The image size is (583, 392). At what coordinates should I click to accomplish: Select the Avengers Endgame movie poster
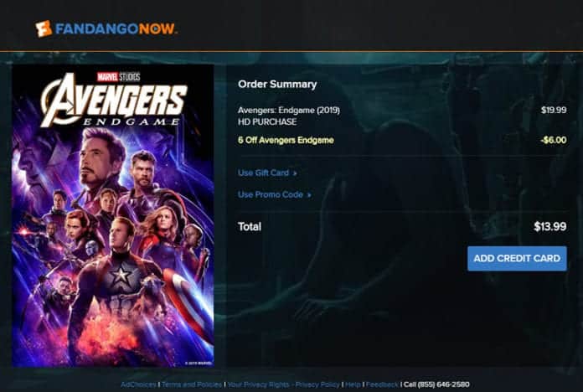(x=113, y=216)
